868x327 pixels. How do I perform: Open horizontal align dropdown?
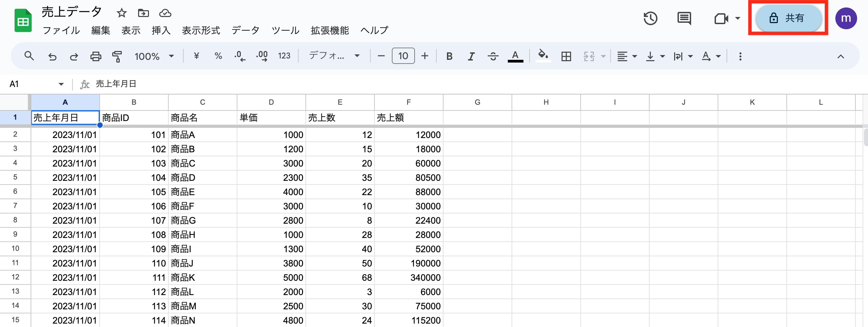[627, 56]
